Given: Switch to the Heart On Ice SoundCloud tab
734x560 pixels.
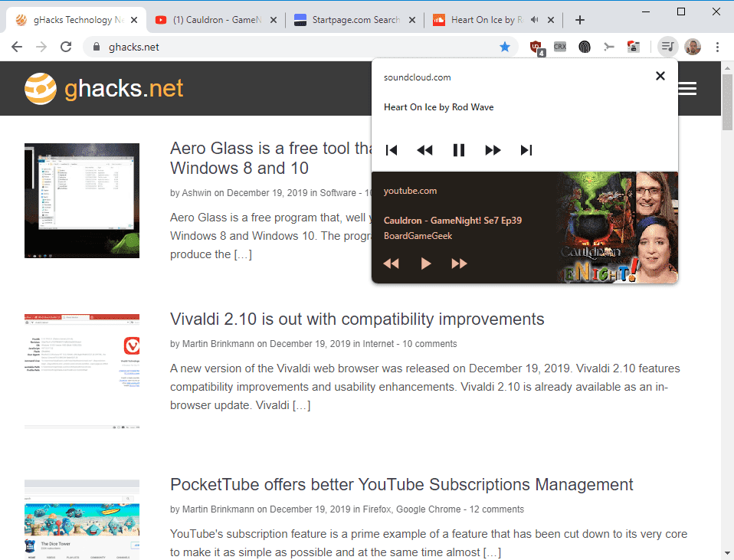Looking at the screenshot, I should [487, 20].
